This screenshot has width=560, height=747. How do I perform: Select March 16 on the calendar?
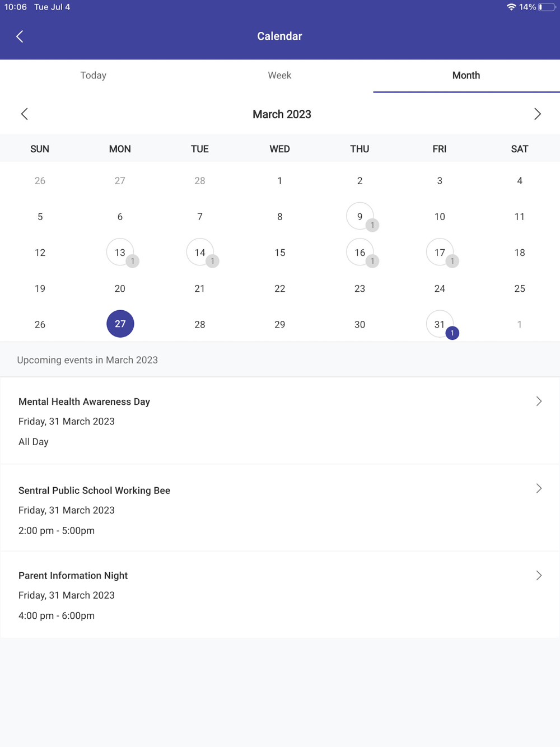coord(359,252)
